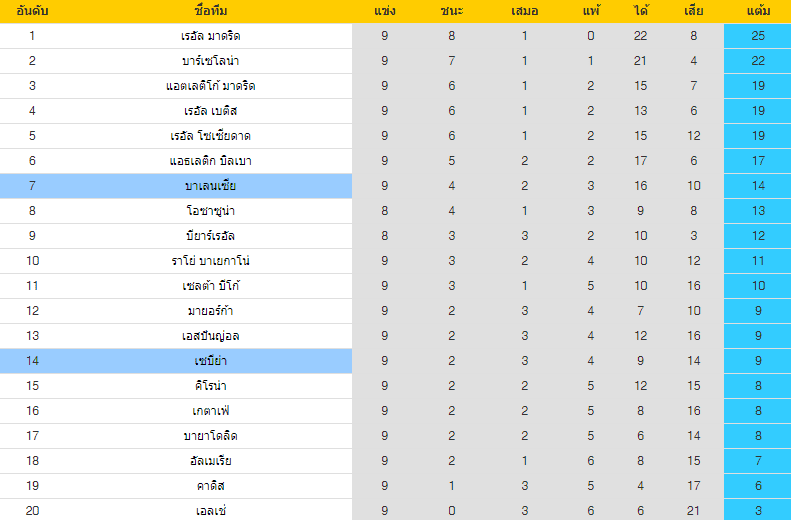The image size is (791, 520).
Task: Select team name คิโรน่า
Action: pyautogui.click(x=211, y=386)
